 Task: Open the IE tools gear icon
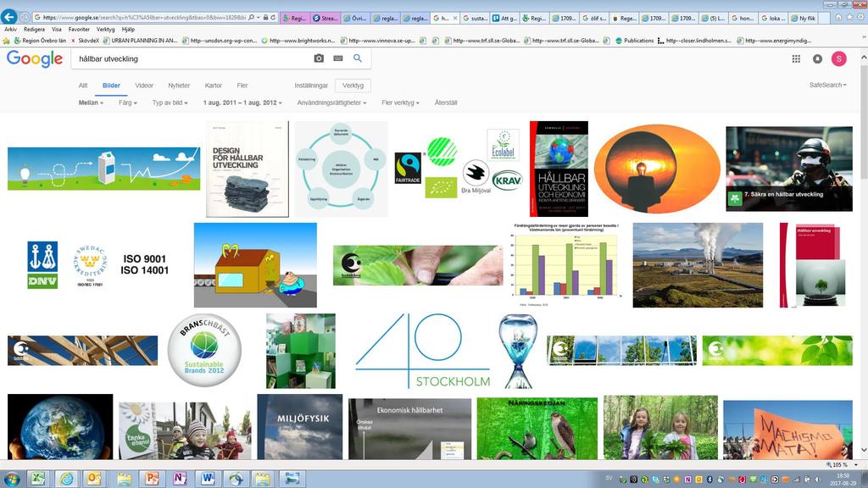coord(860,18)
